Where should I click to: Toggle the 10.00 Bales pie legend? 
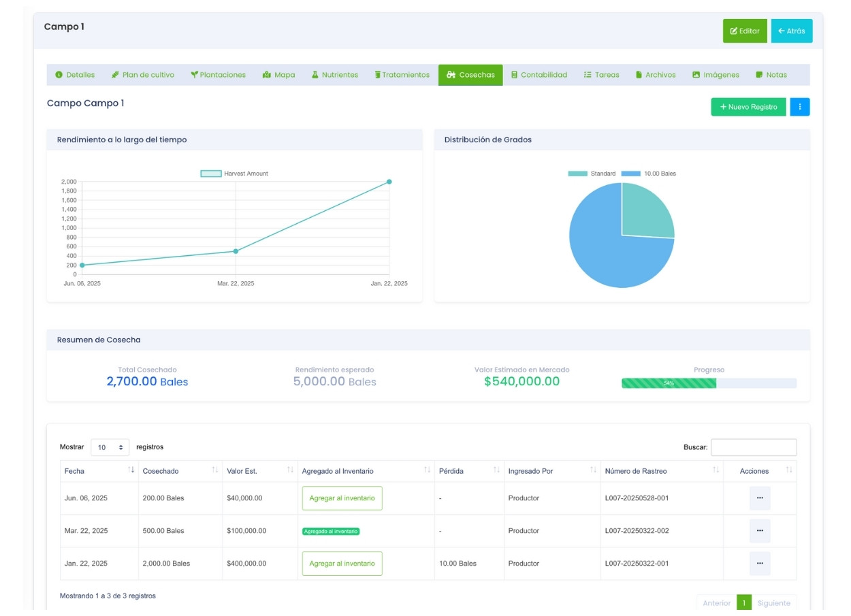(x=648, y=174)
